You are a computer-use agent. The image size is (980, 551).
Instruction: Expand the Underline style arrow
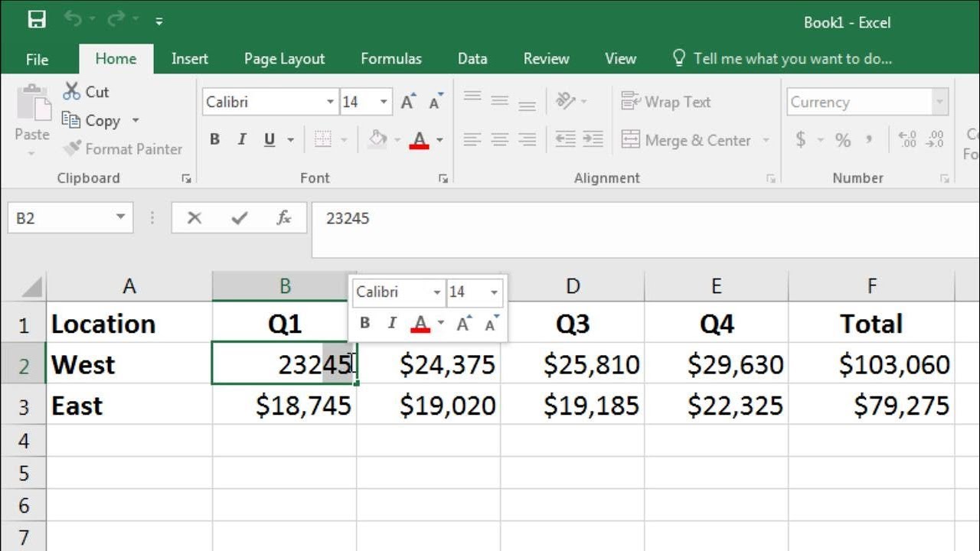pos(290,140)
